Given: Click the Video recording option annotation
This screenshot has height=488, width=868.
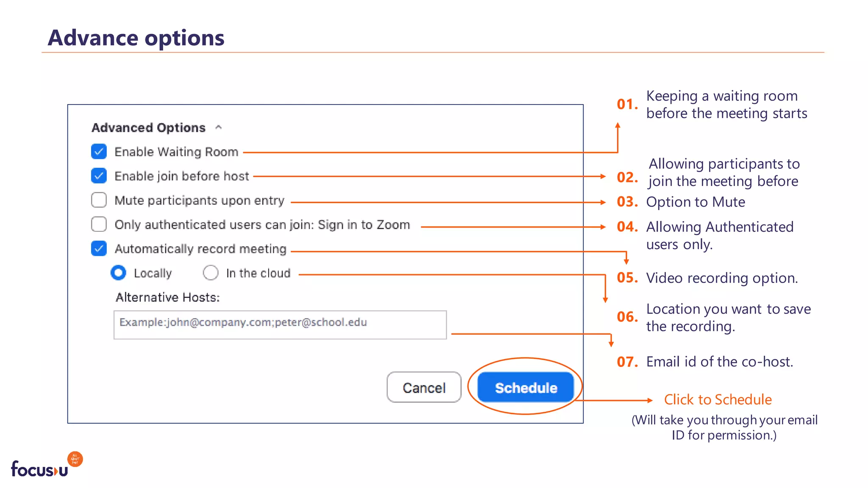Looking at the screenshot, I should click(722, 278).
